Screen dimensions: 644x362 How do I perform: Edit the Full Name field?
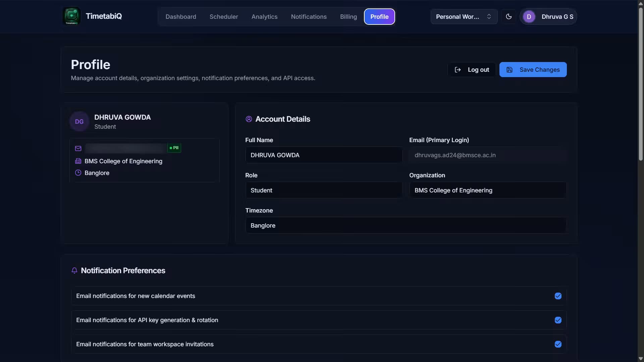click(324, 155)
